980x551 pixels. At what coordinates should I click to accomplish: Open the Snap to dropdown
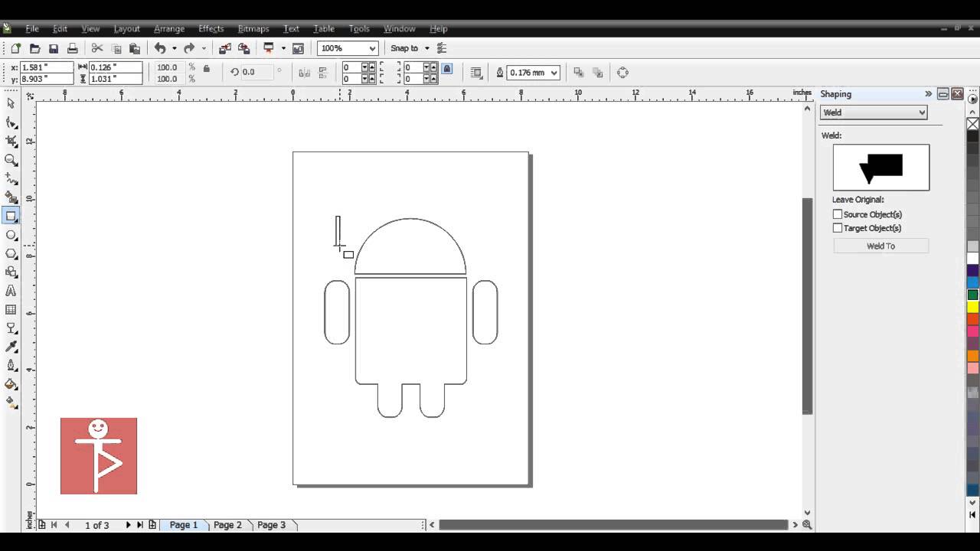pyautogui.click(x=426, y=48)
